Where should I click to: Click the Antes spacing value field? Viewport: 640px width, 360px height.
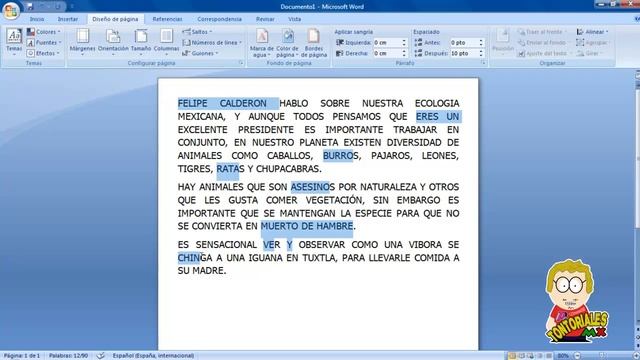click(x=464, y=42)
